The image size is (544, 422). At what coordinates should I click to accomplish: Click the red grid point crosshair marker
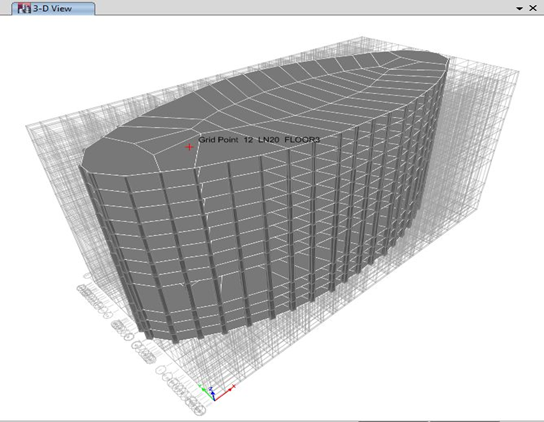189,147
